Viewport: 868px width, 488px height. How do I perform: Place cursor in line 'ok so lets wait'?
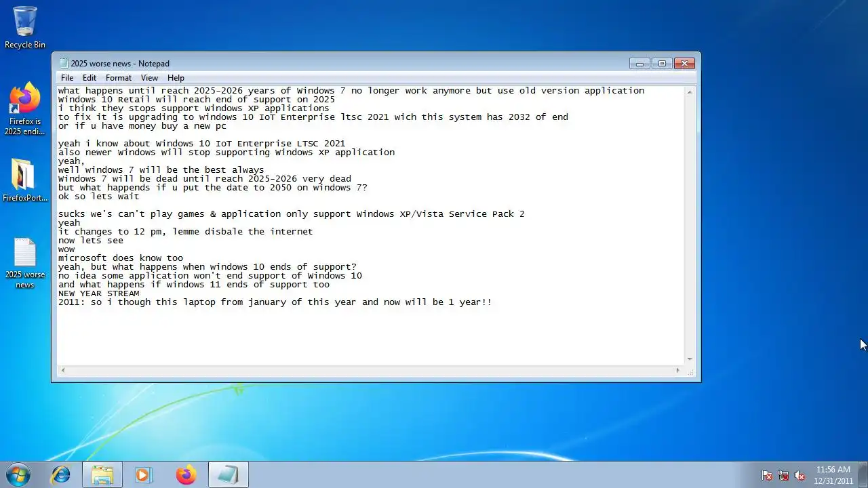(x=98, y=197)
